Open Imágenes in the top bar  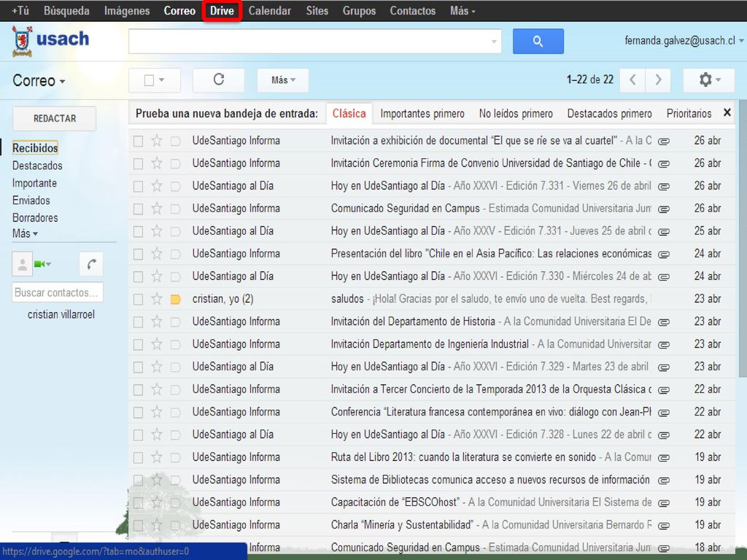pos(127,10)
